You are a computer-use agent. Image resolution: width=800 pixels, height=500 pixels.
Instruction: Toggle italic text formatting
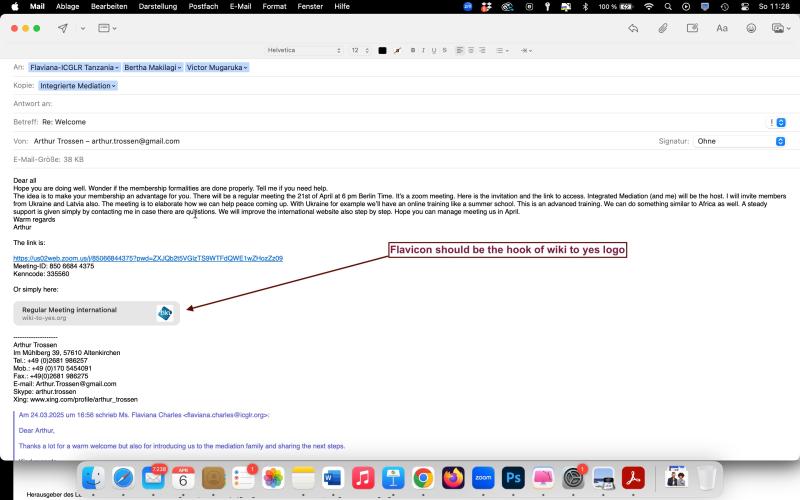pos(424,50)
